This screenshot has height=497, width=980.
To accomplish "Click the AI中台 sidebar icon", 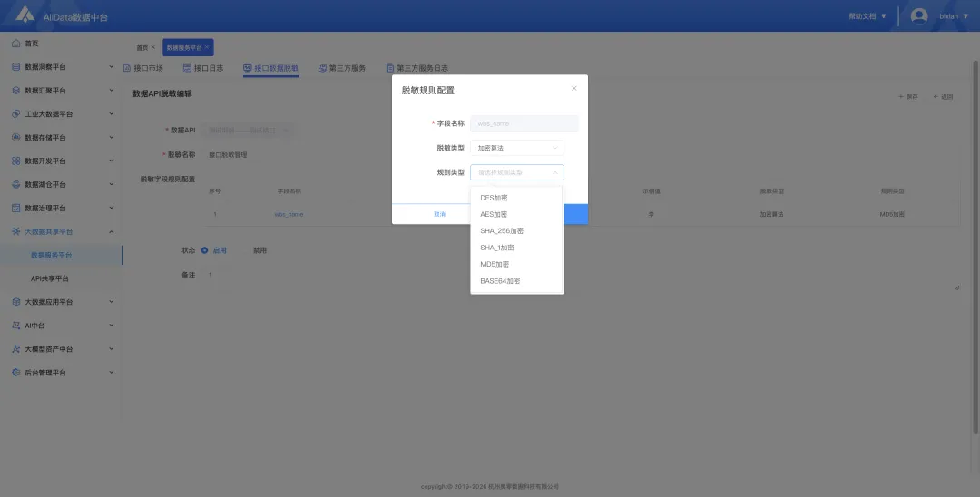I will pos(16,326).
